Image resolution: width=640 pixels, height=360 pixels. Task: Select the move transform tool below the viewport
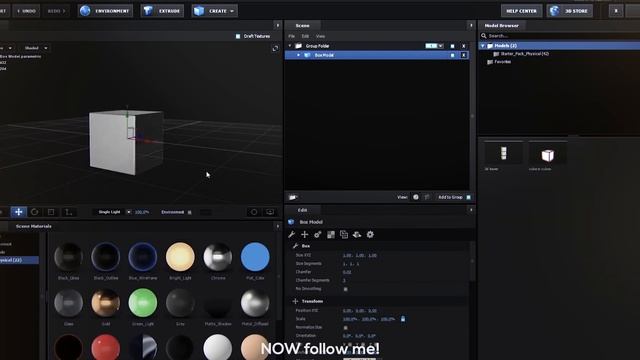18,212
